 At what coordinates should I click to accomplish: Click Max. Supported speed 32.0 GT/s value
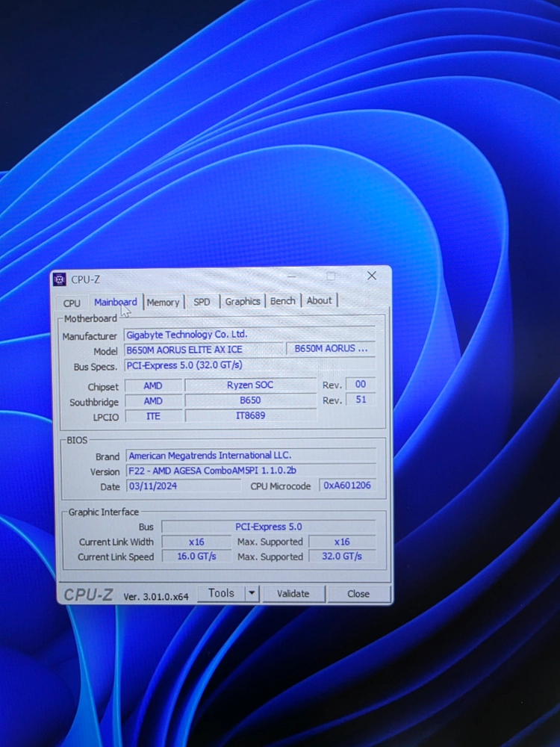[342, 556]
